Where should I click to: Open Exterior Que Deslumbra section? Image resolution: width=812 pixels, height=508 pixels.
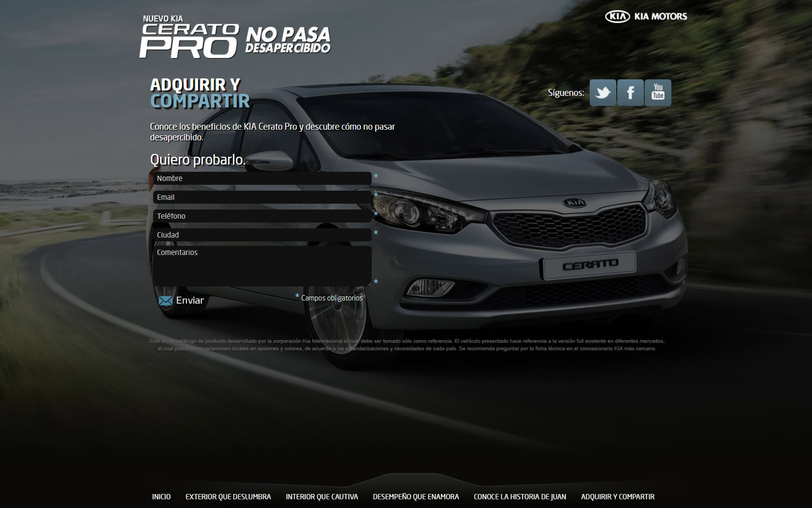coord(228,497)
